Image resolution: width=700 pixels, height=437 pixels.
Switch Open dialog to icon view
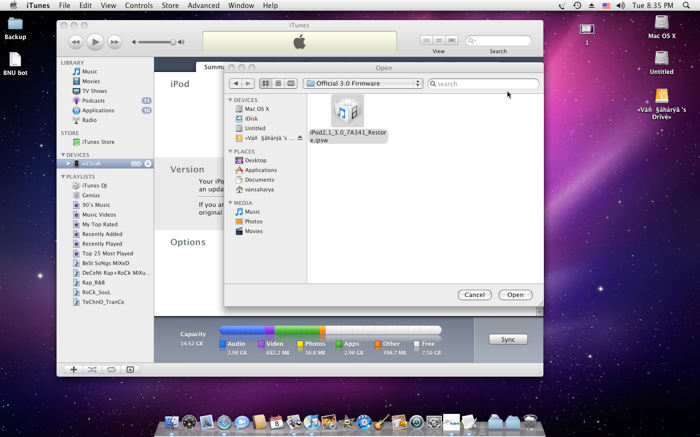pyautogui.click(x=266, y=83)
